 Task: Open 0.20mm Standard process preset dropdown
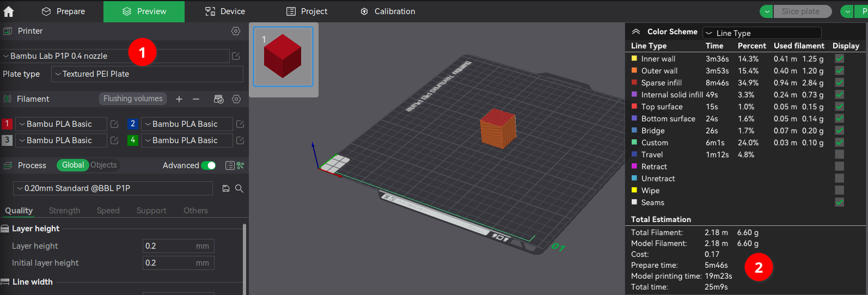[113, 188]
